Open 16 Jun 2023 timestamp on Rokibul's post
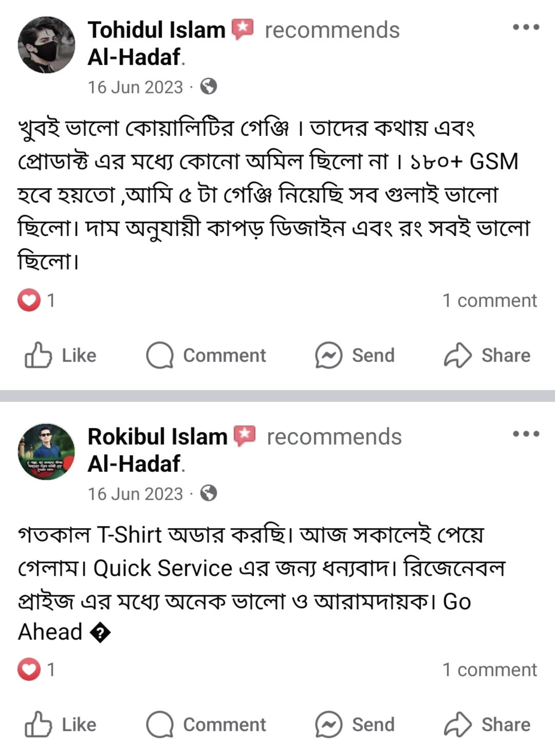 [135, 494]
